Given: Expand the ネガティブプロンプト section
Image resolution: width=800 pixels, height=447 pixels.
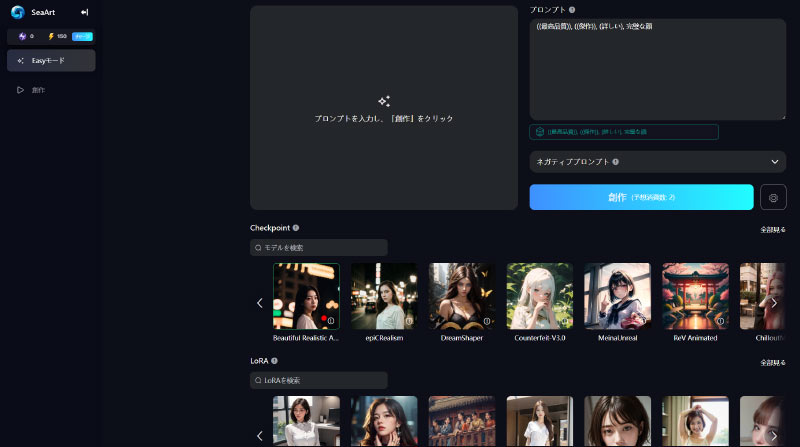Looking at the screenshot, I should (658, 162).
